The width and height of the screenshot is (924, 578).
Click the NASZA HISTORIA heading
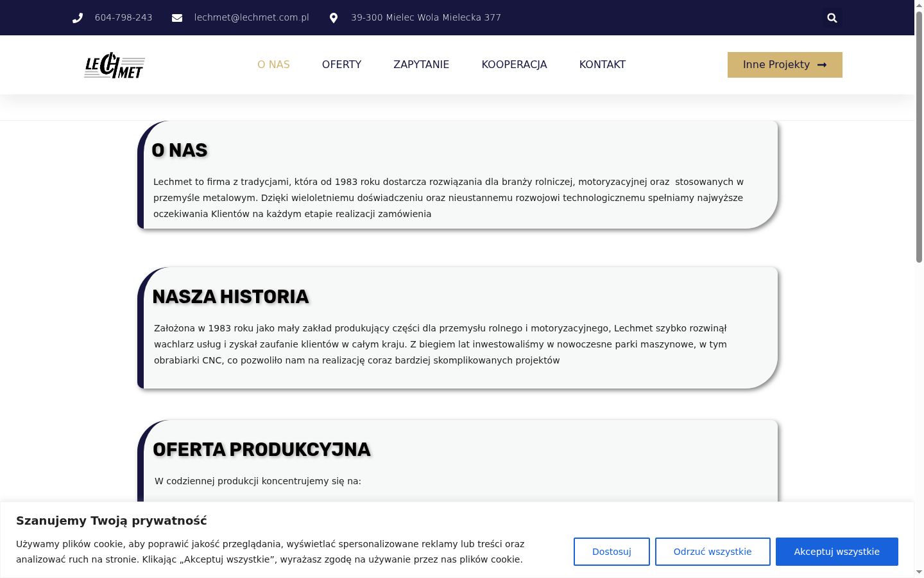pyautogui.click(x=231, y=297)
